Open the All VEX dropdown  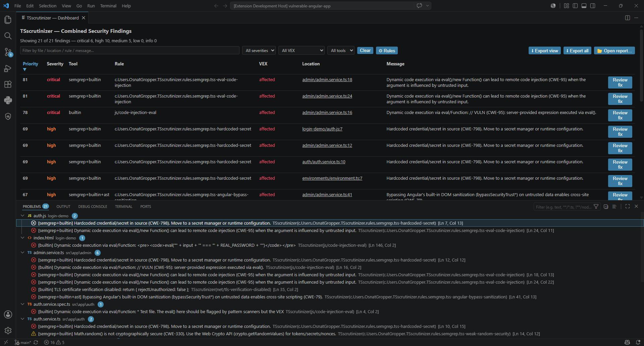point(302,51)
